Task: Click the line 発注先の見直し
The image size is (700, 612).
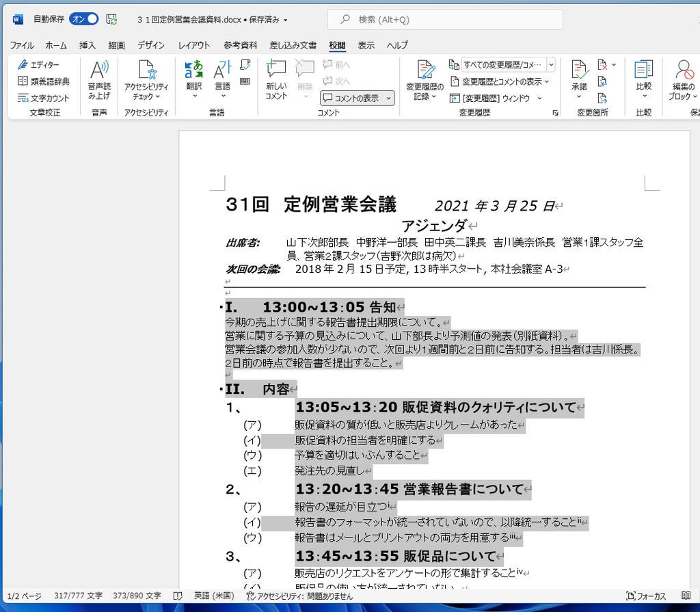Action: [329, 470]
